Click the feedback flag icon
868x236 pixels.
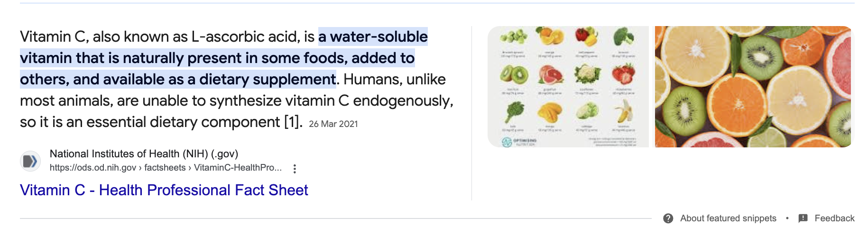click(x=803, y=218)
